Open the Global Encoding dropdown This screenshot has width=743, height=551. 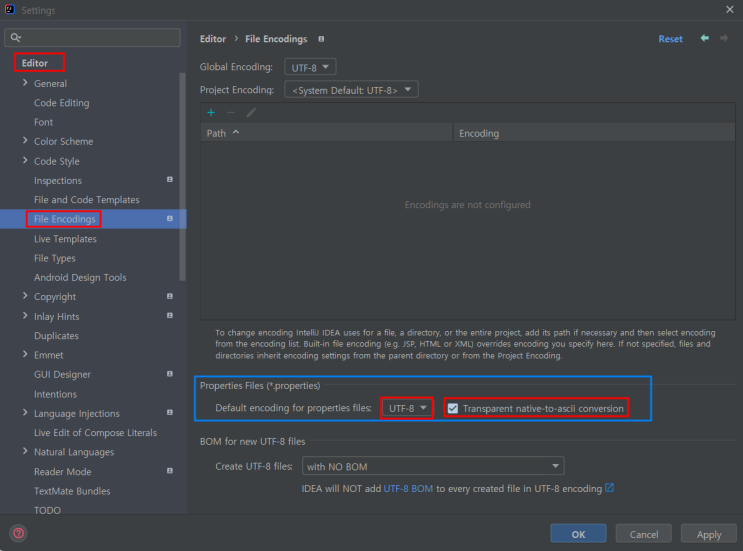(x=310, y=67)
